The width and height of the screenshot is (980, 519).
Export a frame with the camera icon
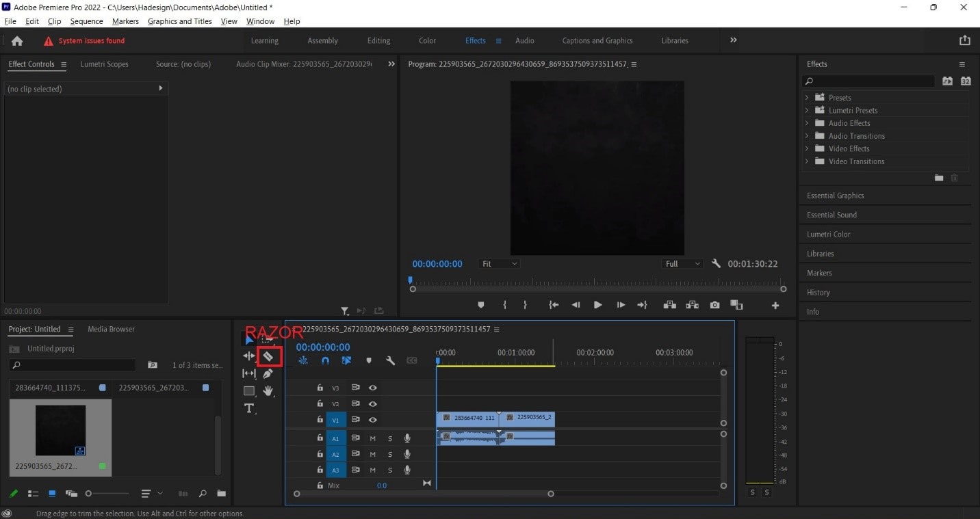point(714,305)
